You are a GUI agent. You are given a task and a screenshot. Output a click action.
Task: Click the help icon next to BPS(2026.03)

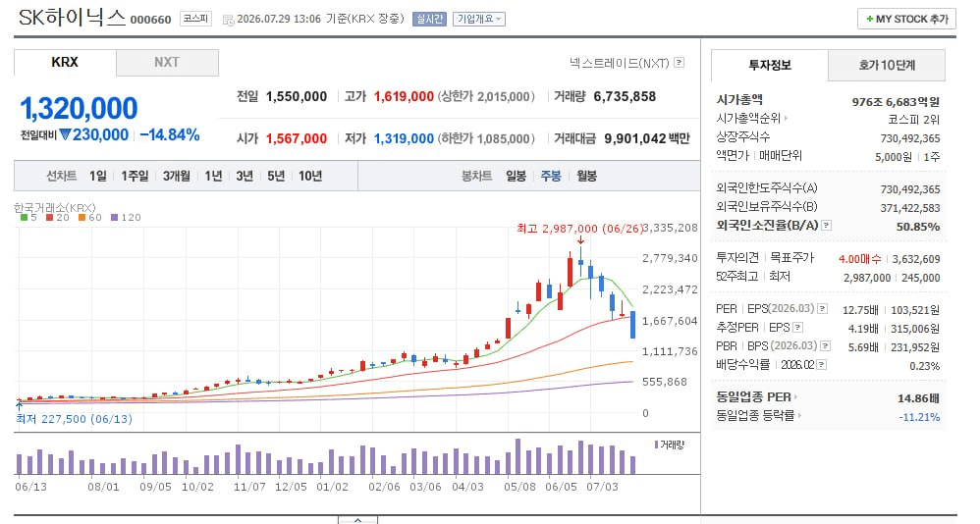(x=825, y=346)
